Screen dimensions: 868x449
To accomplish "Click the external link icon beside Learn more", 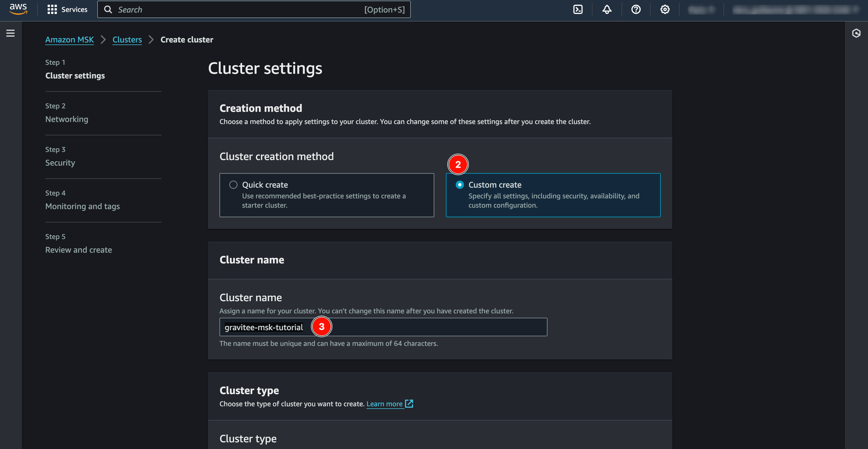I will click(409, 403).
